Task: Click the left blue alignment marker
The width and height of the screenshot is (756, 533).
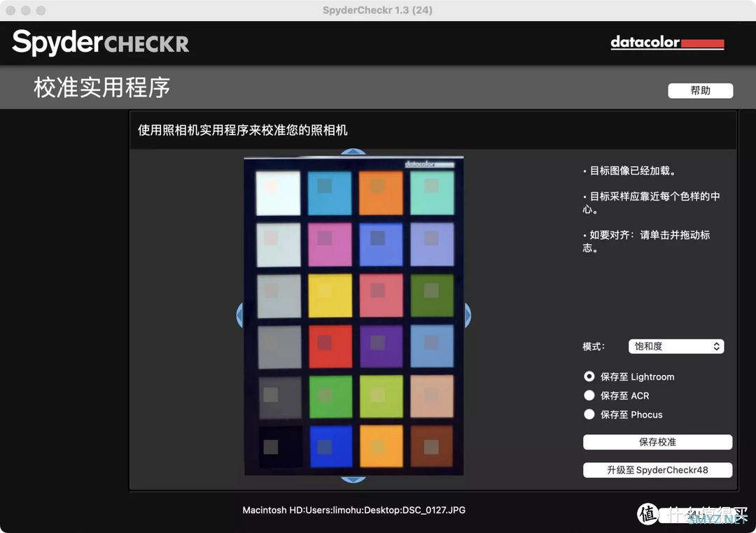Action: coord(241,315)
